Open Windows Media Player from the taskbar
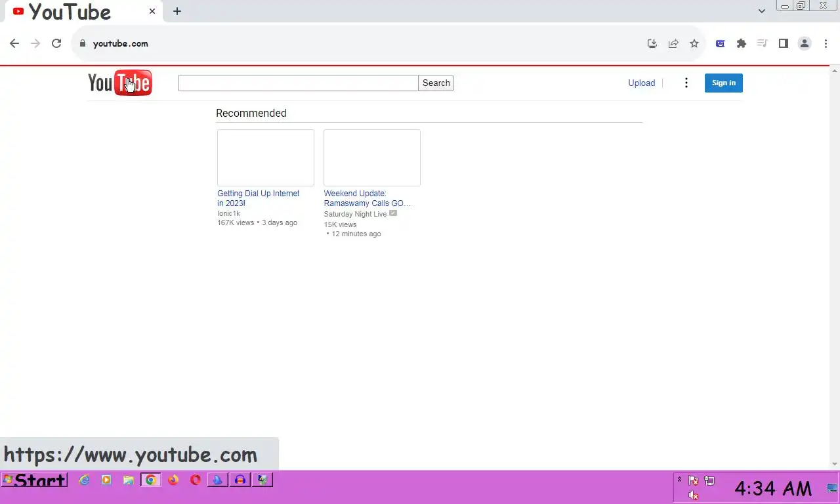840x504 pixels. click(106, 480)
